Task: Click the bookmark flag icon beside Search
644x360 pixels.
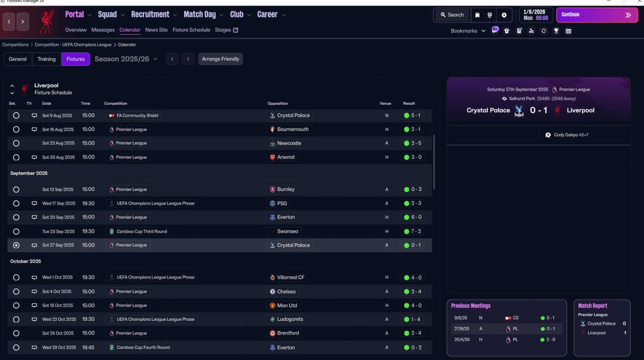Action: point(477,15)
